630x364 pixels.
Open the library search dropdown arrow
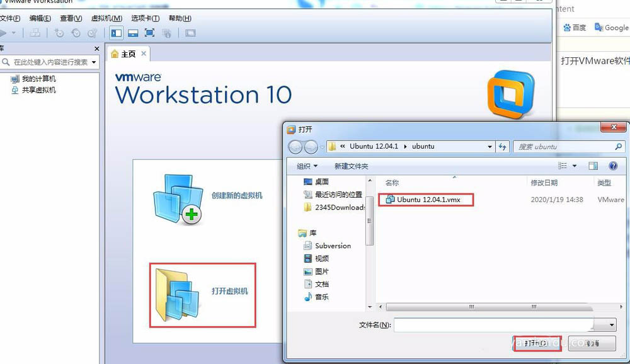point(94,62)
